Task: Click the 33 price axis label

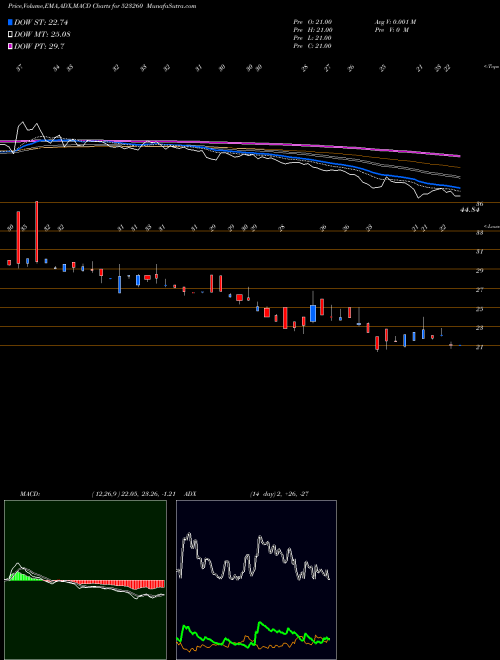Action: click(479, 232)
